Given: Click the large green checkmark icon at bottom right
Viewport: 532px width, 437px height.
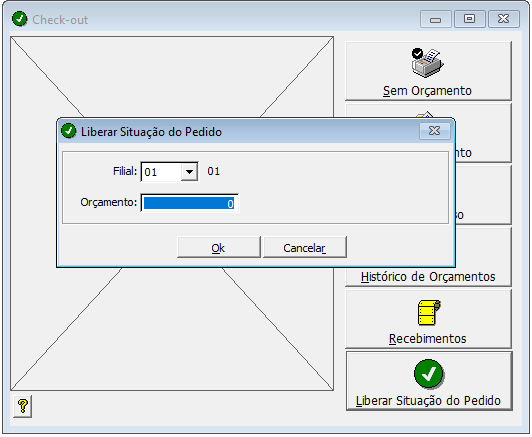Looking at the screenshot, I should [429, 374].
